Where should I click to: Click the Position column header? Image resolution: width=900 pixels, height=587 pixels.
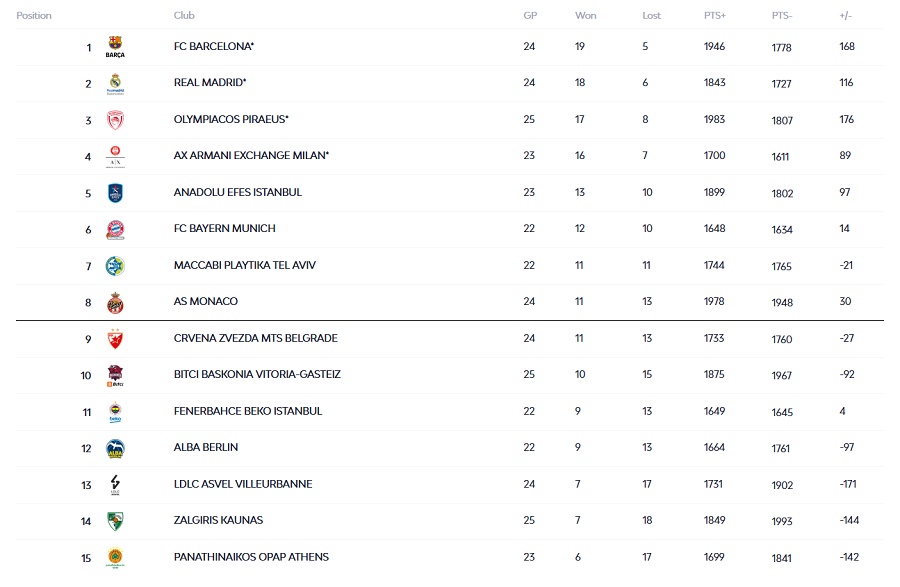click(x=34, y=16)
